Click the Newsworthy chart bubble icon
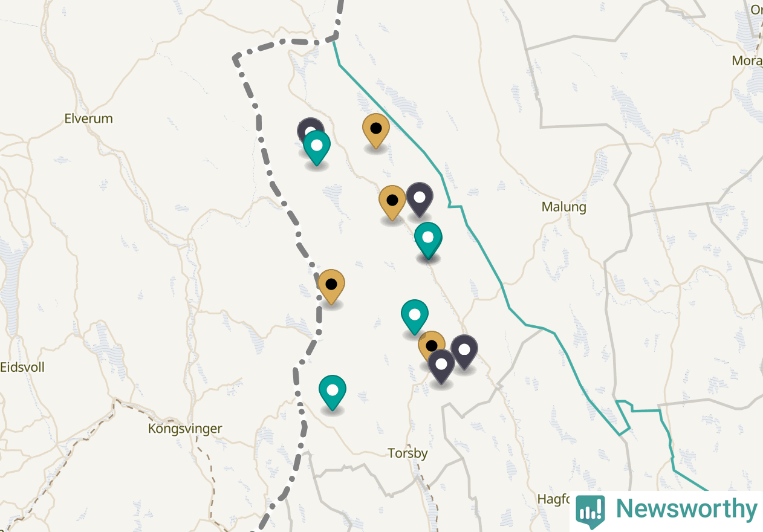763x532 pixels. point(590,511)
